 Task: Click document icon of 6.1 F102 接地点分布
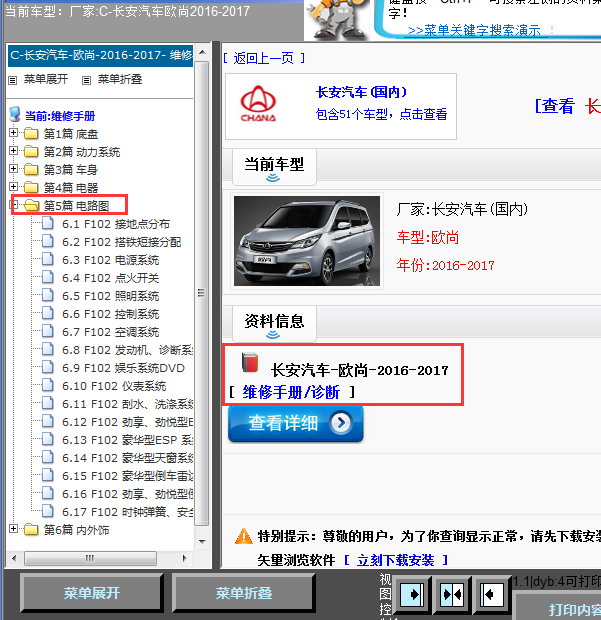[x=48, y=223]
